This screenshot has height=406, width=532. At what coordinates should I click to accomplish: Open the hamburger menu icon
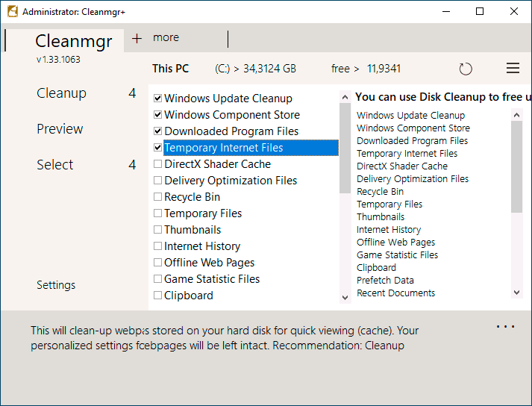[x=513, y=68]
